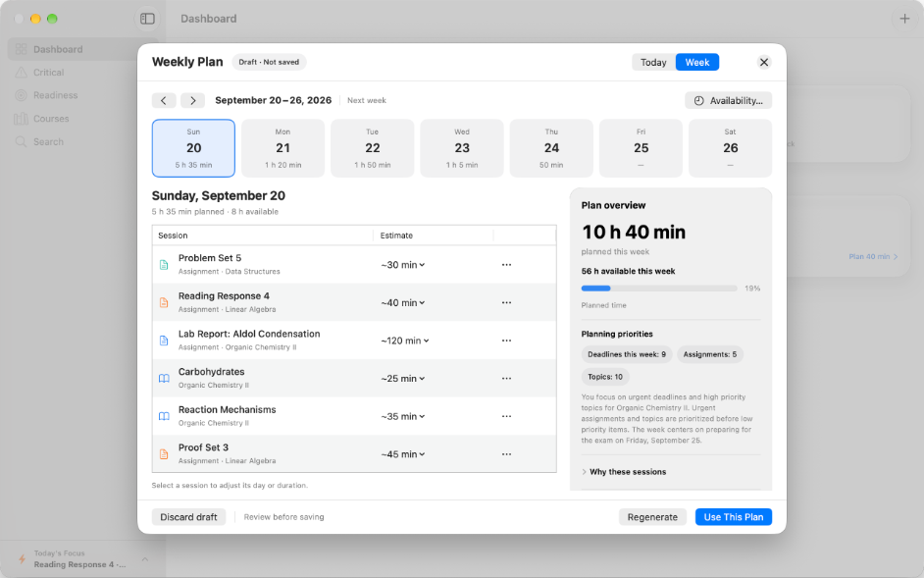Click the Reading Response 4 document icon
Viewport: 924px width, 578px height.
[x=164, y=302]
